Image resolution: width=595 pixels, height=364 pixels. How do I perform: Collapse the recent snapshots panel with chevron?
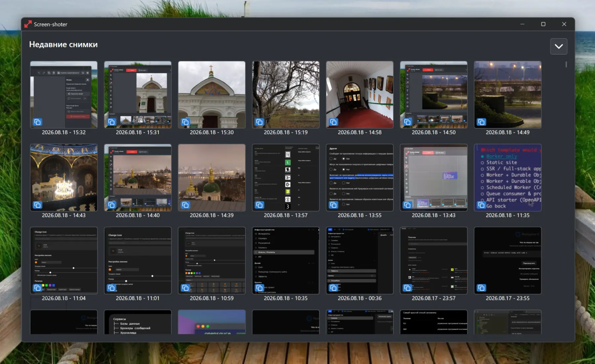(x=559, y=46)
